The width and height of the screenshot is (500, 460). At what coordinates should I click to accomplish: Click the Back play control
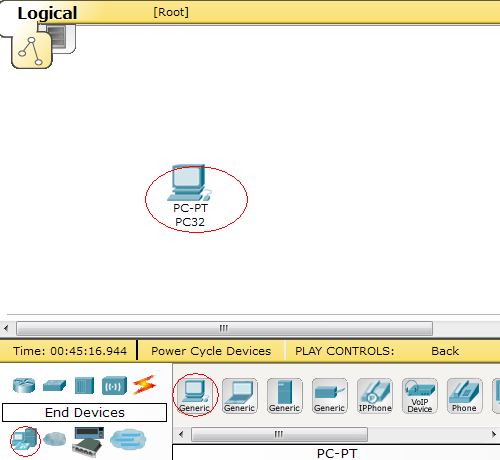tap(445, 351)
